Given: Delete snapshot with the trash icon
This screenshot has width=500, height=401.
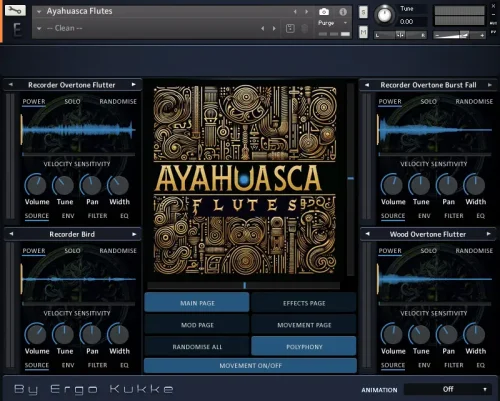Looking at the screenshot, I should (x=304, y=29).
